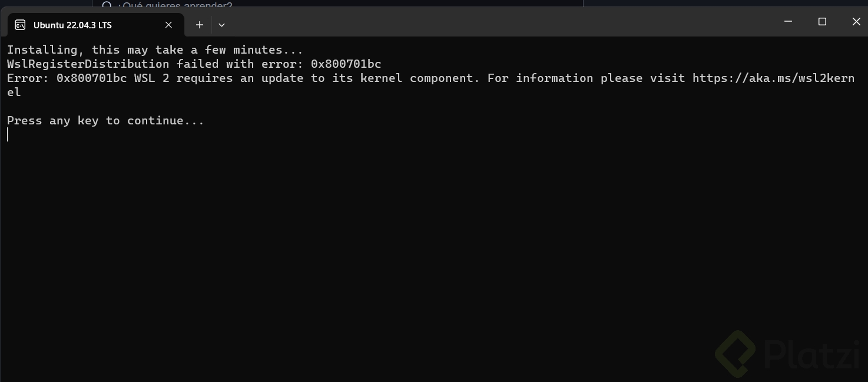Viewport: 868px width, 382px height.
Task: Close the Ubuntu 22.04.3 LTS tab
Action: pos(168,25)
